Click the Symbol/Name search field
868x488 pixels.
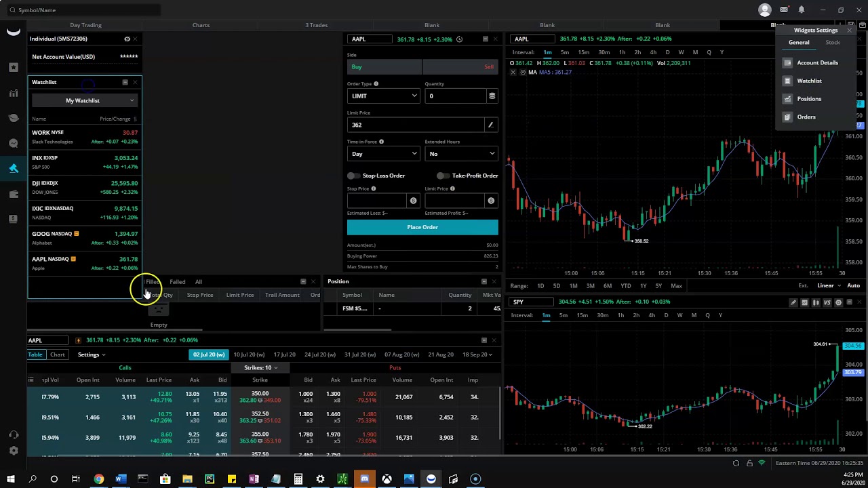click(85, 10)
